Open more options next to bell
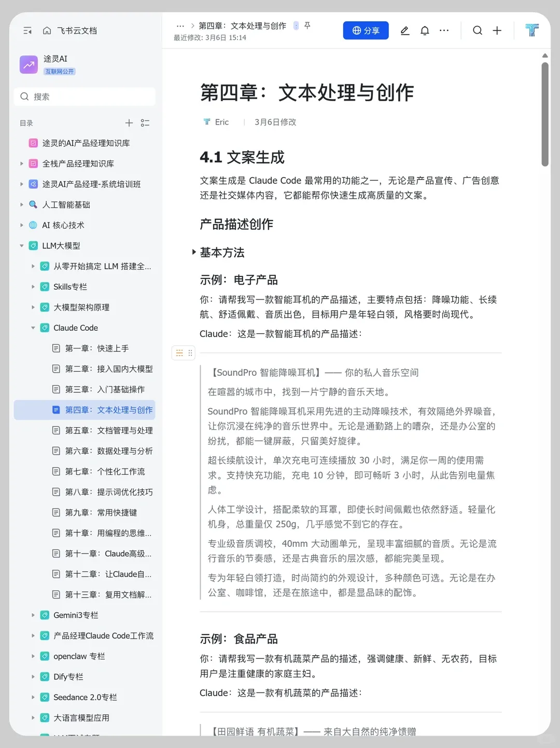The image size is (560, 748). (x=444, y=31)
